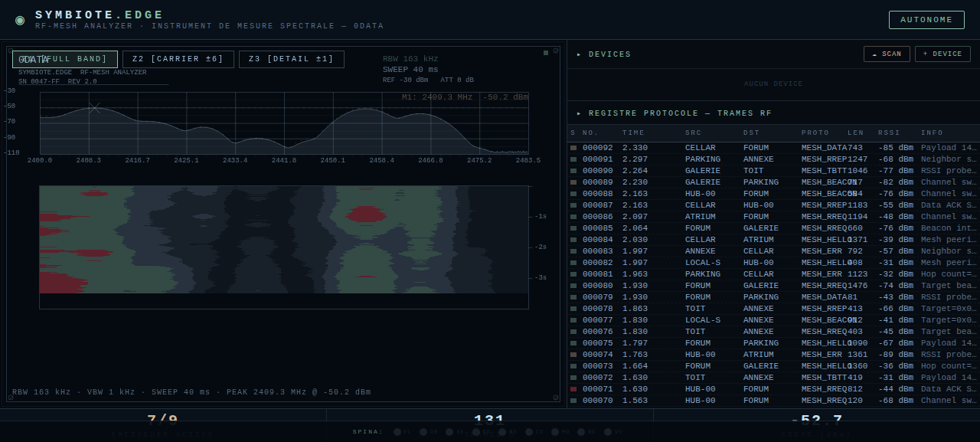Click the M1 marker cross on the spectrum

[94, 108]
